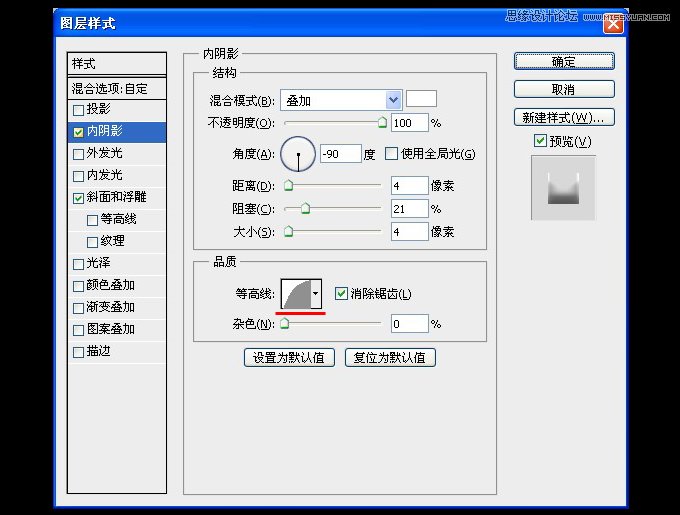Select the 外发光 style label
680x515 pixels.
(x=105, y=153)
